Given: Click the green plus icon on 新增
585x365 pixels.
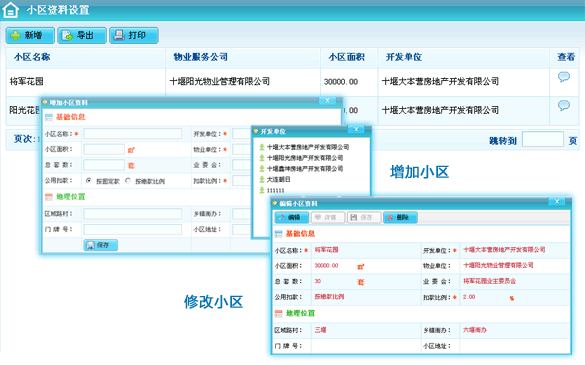Looking at the screenshot, I should pyautogui.click(x=15, y=35).
